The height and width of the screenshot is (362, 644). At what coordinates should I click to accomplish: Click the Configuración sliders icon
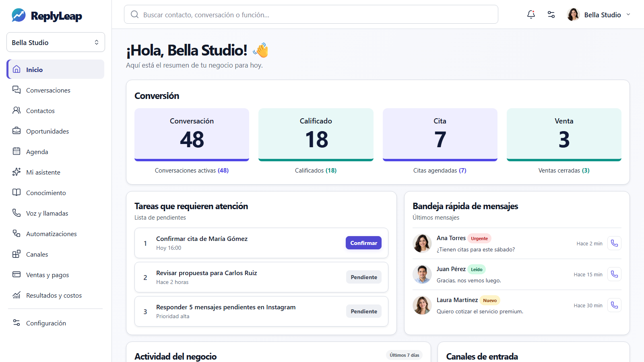pyautogui.click(x=17, y=323)
